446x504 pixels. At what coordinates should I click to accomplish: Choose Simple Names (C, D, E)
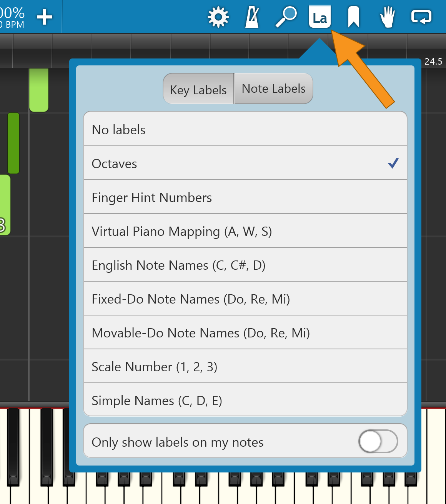(x=245, y=400)
